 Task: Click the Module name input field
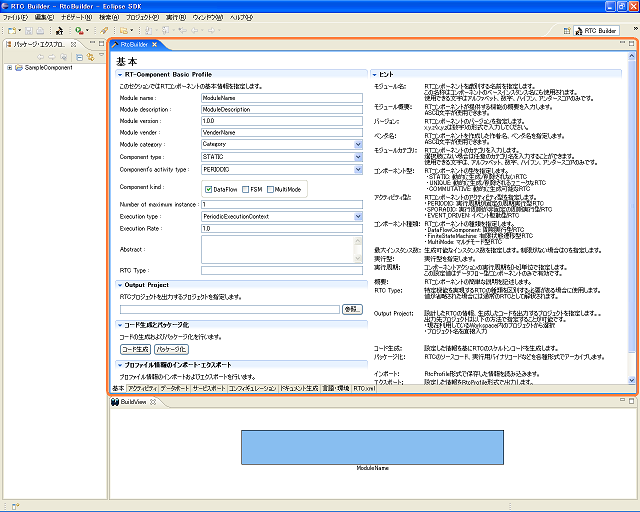pyautogui.click(x=282, y=98)
